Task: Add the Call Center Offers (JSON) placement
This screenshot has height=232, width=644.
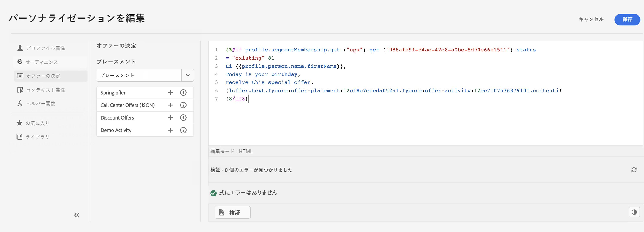Action: 170,105
